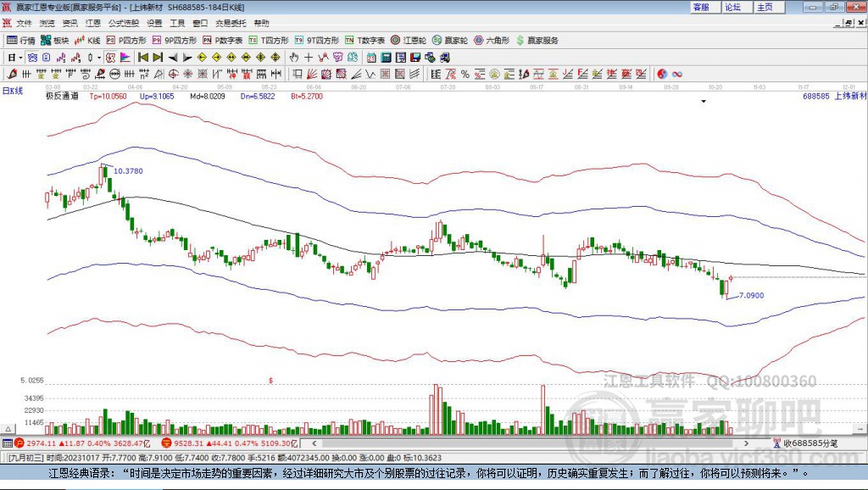Open the 江恩轮 Gann wheel

409,41
